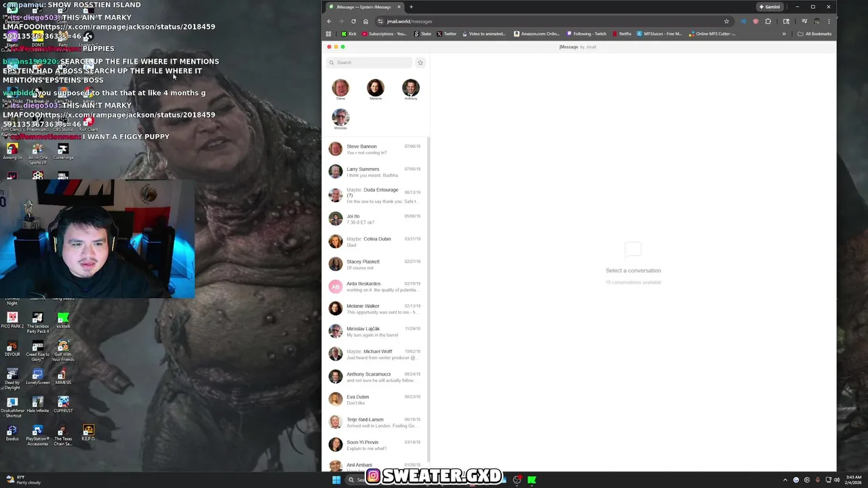Select The Jackbox Party Pack 4 shortcut
868x488 pixels.
tap(37, 323)
